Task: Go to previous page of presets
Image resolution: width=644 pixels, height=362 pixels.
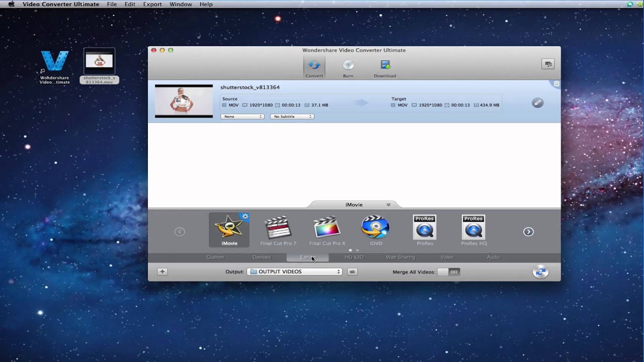Action: tap(180, 232)
